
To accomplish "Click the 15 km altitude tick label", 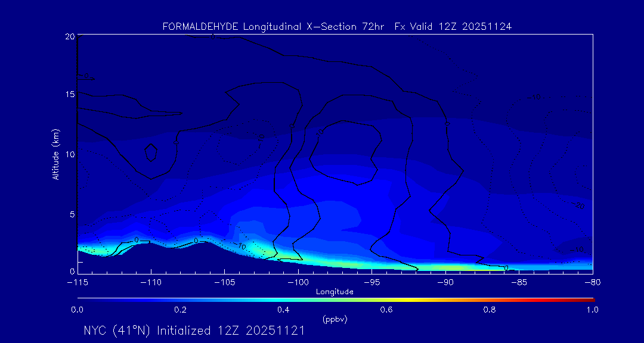I will [69, 95].
